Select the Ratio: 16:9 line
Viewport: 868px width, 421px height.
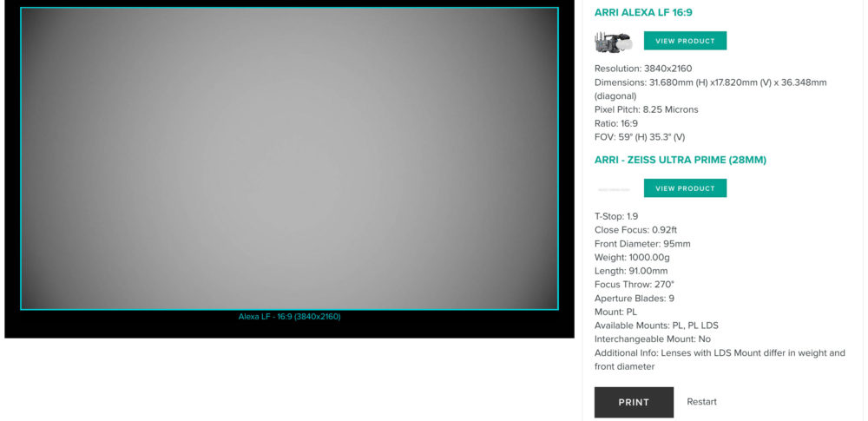pos(616,123)
